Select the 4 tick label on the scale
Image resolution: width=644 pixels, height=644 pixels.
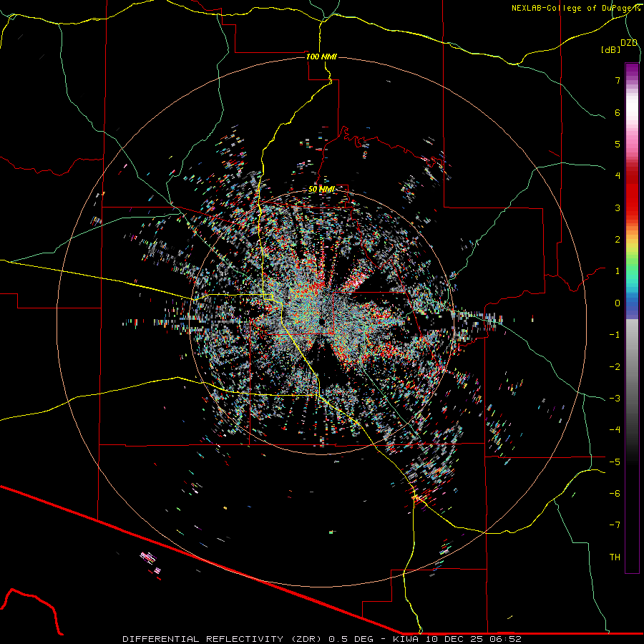618,176
